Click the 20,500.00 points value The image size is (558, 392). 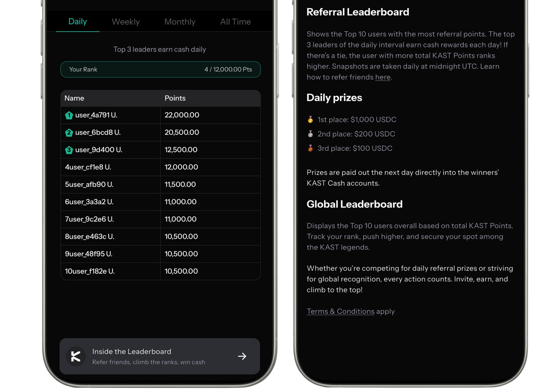tap(182, 132)
